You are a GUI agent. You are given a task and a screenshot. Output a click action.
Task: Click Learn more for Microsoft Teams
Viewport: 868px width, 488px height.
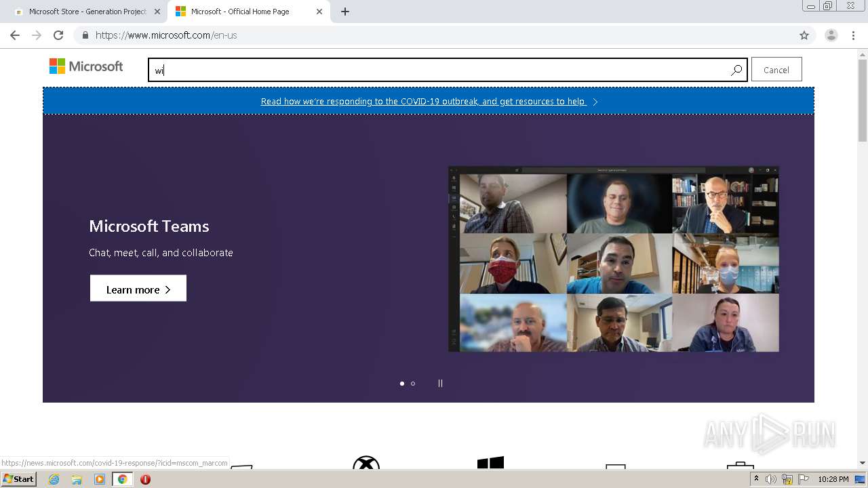138,289
